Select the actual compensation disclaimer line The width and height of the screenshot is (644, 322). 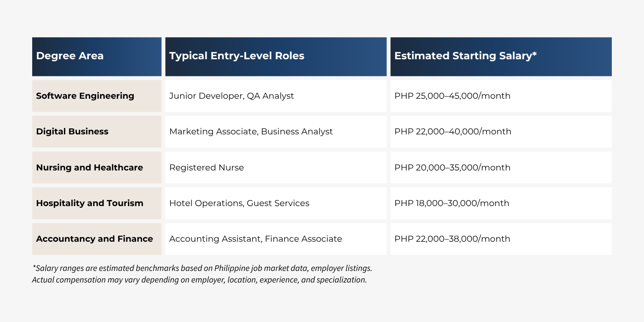click(200, 280)
